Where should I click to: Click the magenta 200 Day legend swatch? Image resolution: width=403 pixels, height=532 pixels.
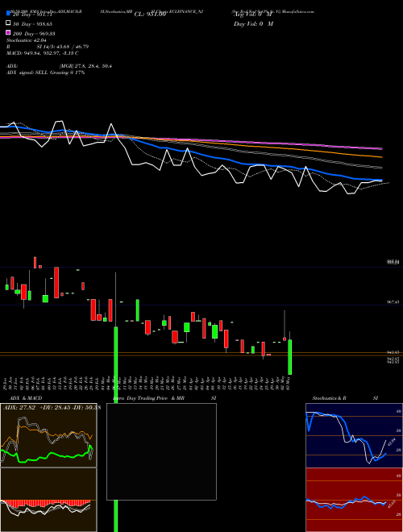pyautogui.click(x=8, y=32)
